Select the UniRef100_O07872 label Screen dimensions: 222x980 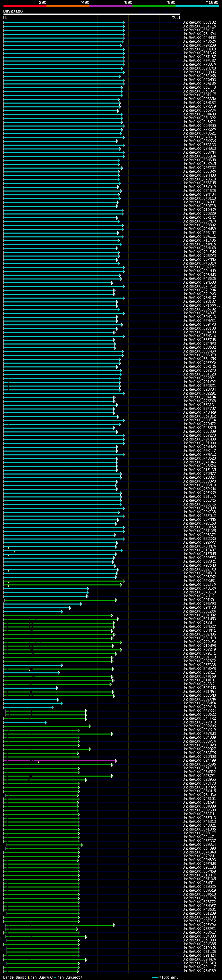[x=199, y=661]
